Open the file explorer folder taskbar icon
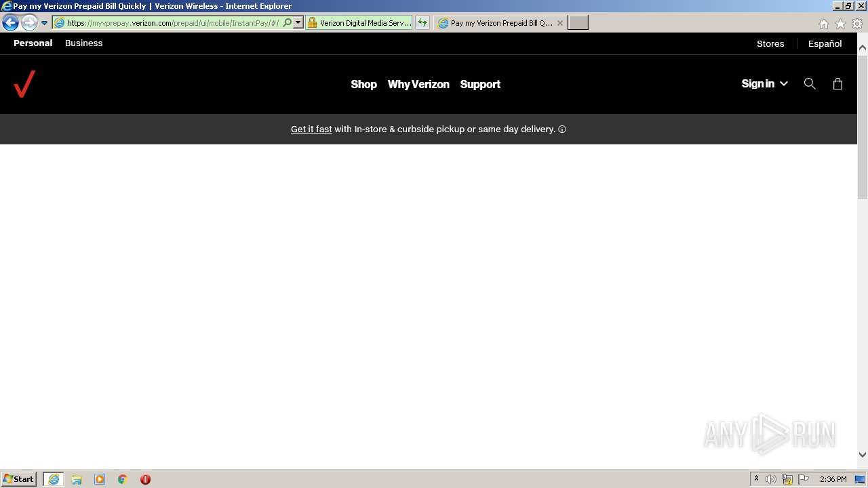The width and height of the screenshot is (868, 488). tap(77, 479)
